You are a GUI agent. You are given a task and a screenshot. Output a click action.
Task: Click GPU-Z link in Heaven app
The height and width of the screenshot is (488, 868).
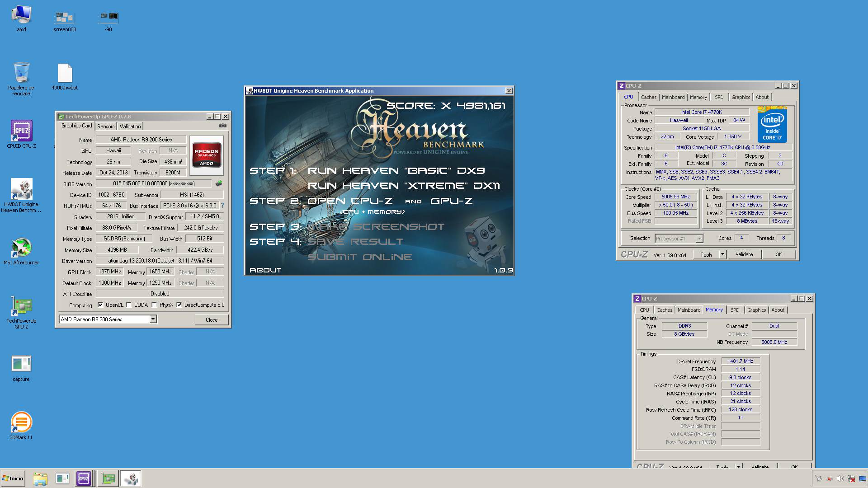451,201
